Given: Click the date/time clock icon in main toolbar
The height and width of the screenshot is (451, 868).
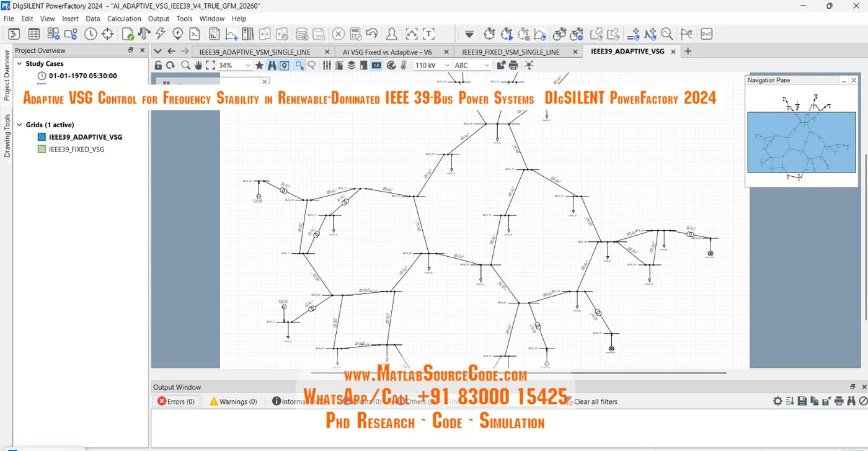Looking at the screenshot, I should pos(91,34).
